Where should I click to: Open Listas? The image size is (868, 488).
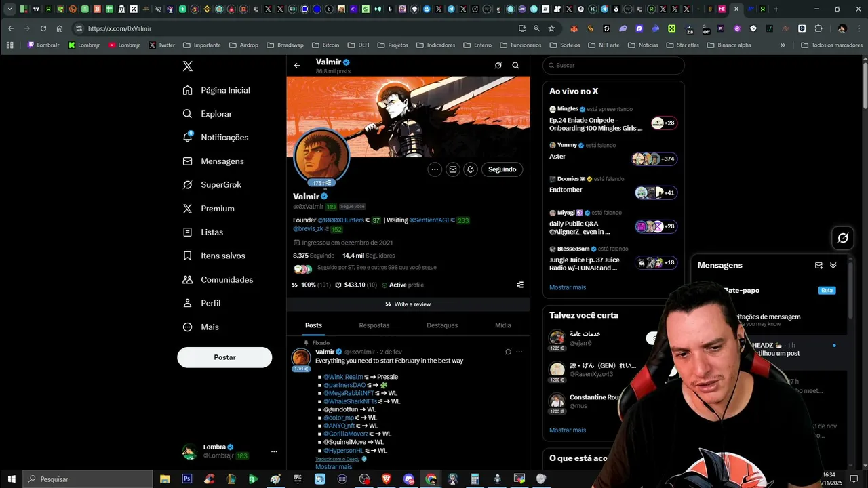(x=203, y=232)
